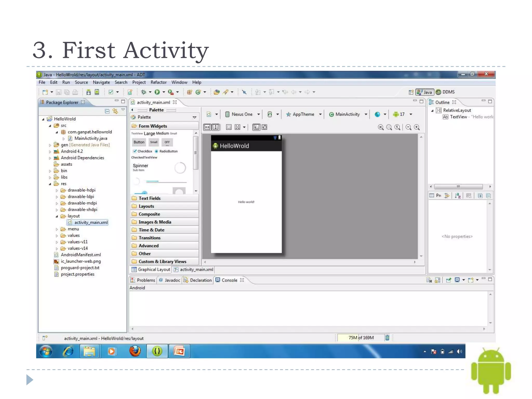This screenshot has width=532, height=399.
Task: Select Hello world! text in preview
Action: click(x=246, y=202)
